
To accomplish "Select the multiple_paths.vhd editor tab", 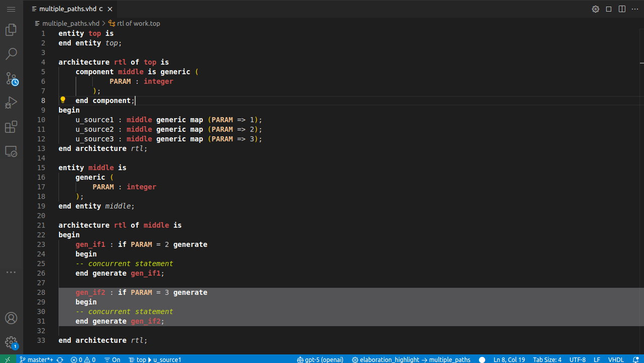I will (x=68, y=9).
